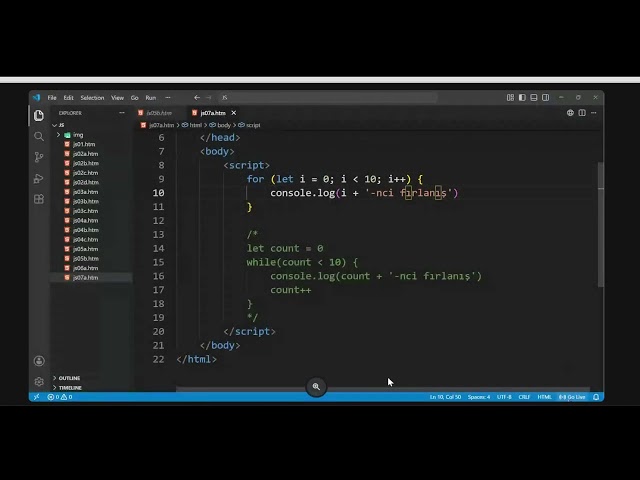Open the overflow menu ellipsis in menu bar
The height and width of the screenshot is (480, 640).
[x=168, y=98]
